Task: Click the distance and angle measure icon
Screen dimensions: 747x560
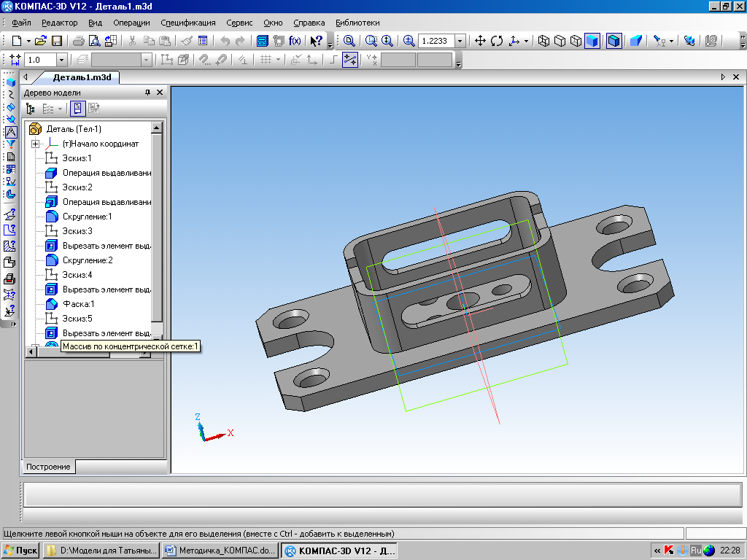Action: coord(9,214)
